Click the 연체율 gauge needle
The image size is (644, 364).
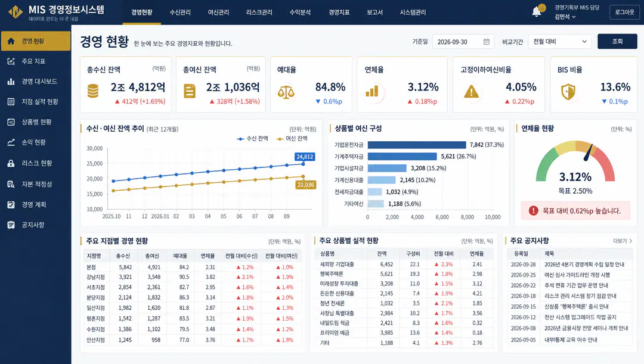pos(588,153)
